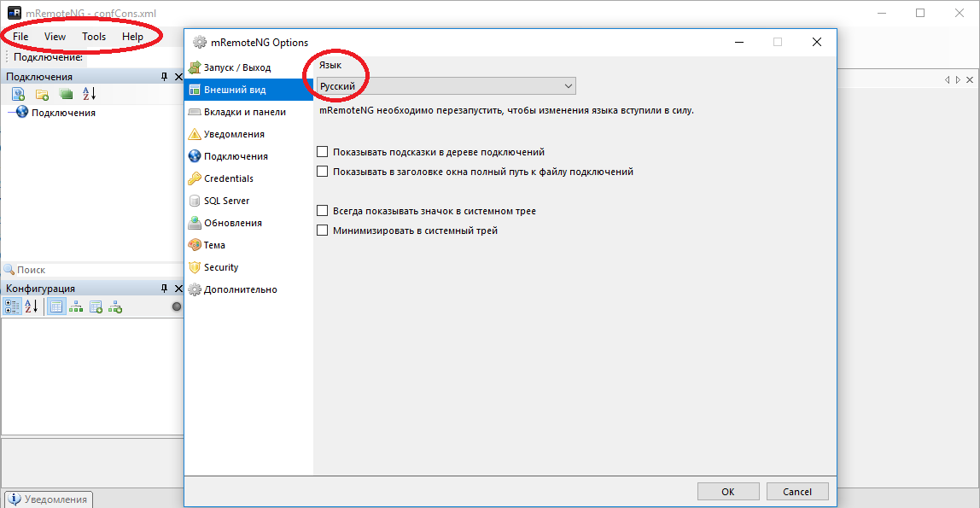980x508 pixels.
Task: Close the Конфигурация panel
Action: point(178,288)
